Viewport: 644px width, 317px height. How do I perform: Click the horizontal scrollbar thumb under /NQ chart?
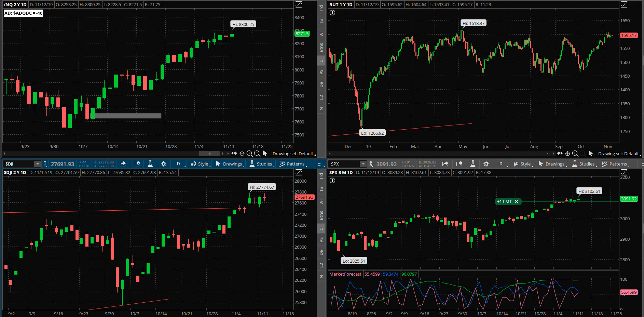tap(209, 154)
